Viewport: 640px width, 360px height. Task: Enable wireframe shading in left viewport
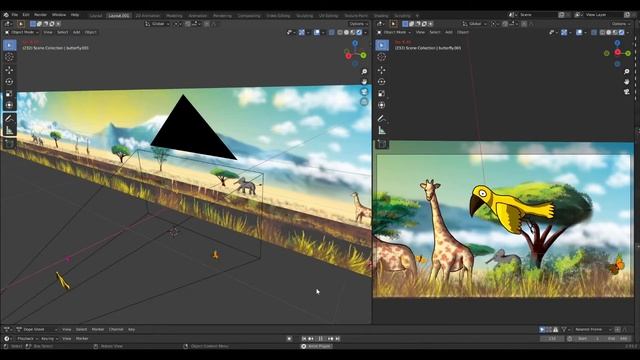tap(340, 32)
